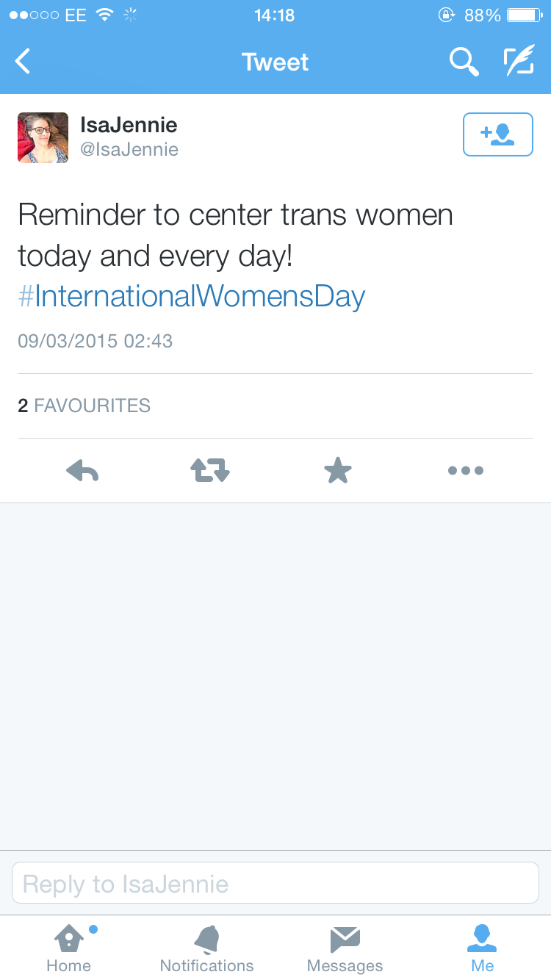Viewport: 551px width, 980px height.
Task: Switch to the Home tab
Action: click(69, 948)
